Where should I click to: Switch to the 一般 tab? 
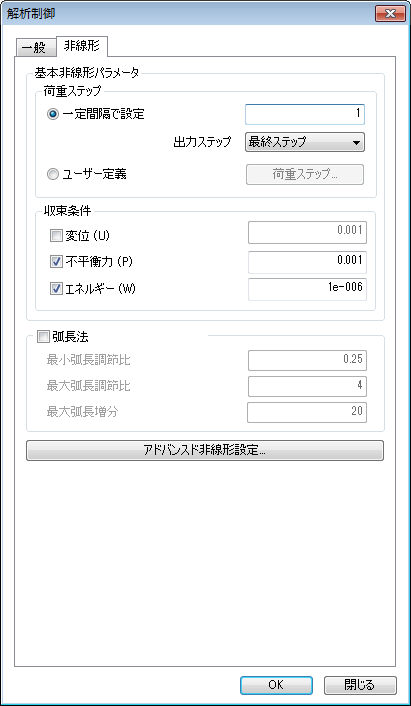click(x=36, y=47)
